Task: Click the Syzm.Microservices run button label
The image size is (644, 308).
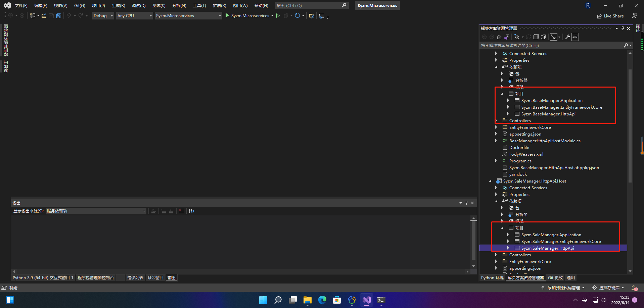Action: point(250,16)
